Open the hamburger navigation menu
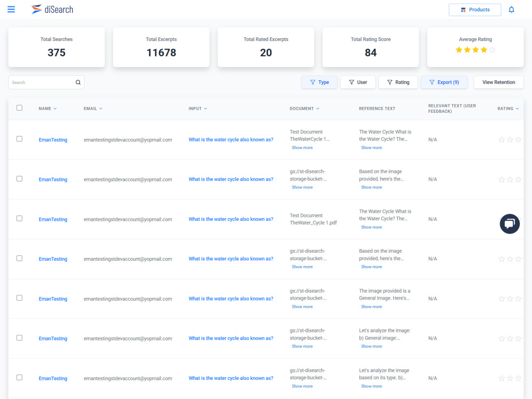Screen dimensions: 532x399 (x=11, y=9)
